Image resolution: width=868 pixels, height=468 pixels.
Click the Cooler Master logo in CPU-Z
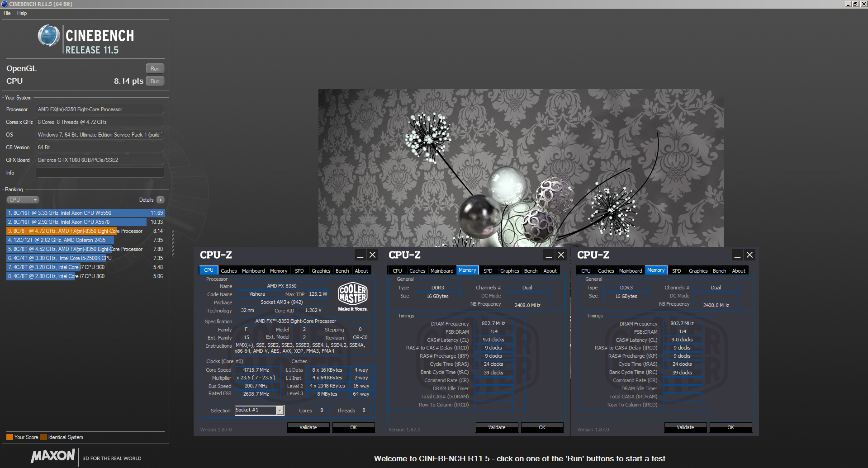click(x=353, y=297)
